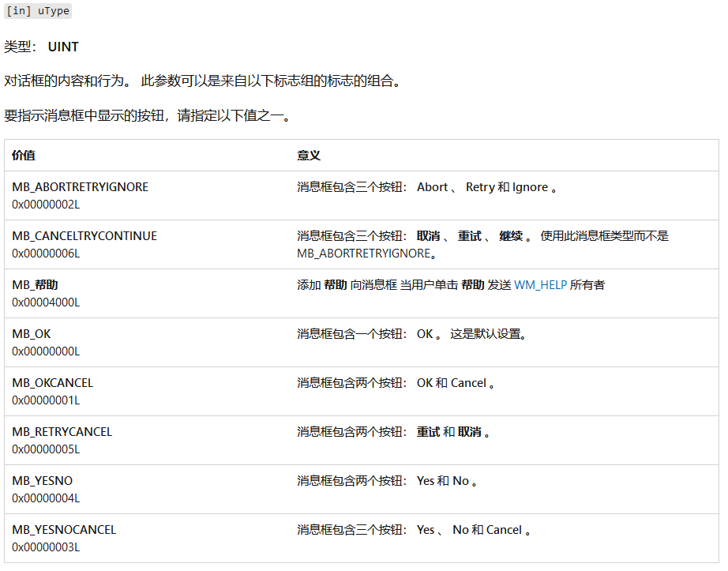Click the OK 这是默认设置 description
Viewport: 728px width, 571px height.
pyautogui.click(x=412, y=334)
